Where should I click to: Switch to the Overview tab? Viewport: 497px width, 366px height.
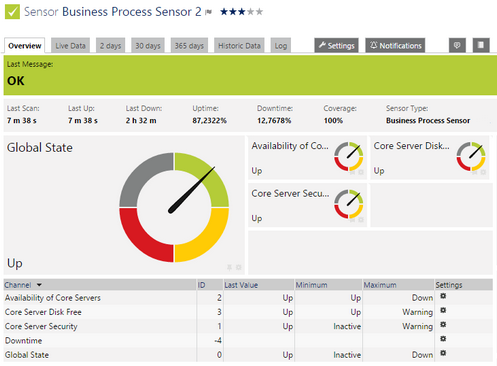pos(25,46)
